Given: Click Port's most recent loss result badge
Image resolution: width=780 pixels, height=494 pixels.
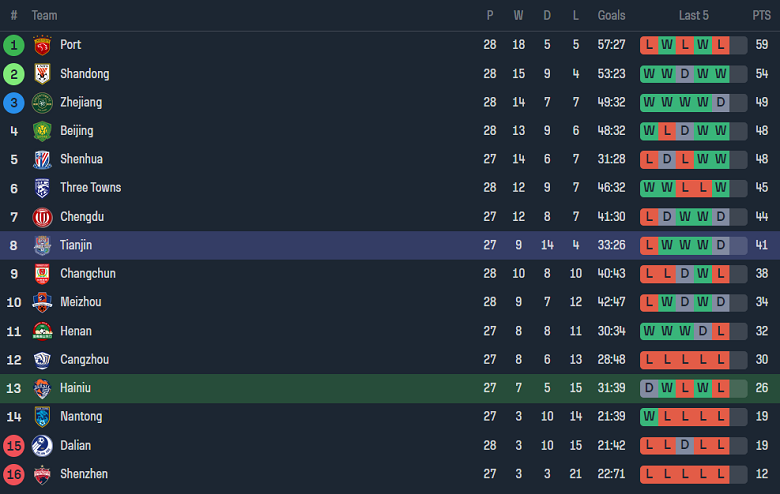Looking at the screenshot, I should (x=738, y=45).
